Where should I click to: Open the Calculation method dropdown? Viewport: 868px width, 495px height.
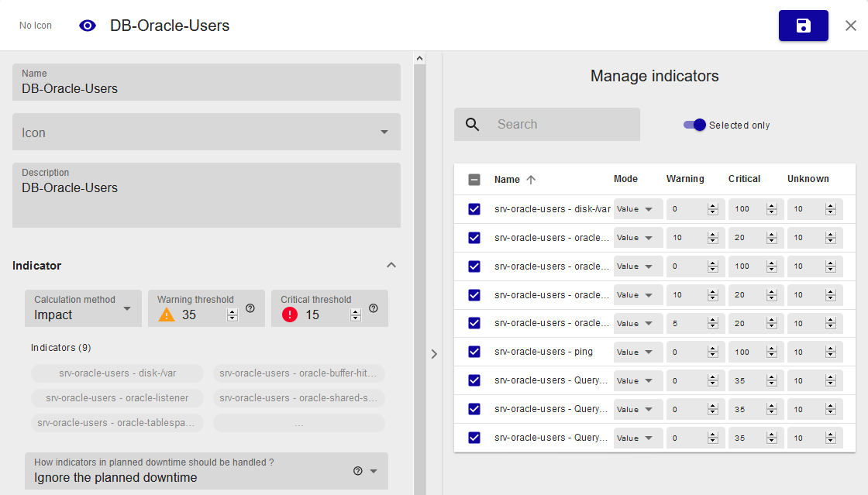(x=127, y=309)
